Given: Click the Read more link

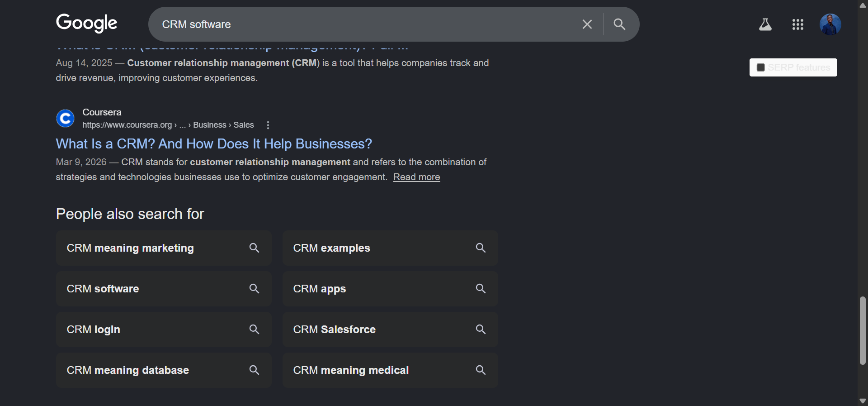Looking at the screenshot, I should pos(416,177).
